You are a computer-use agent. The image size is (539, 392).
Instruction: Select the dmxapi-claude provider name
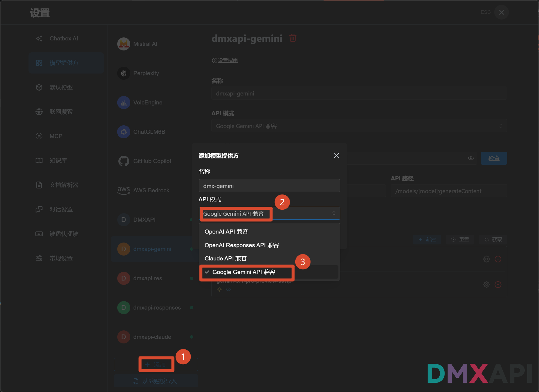click(152, 337)
